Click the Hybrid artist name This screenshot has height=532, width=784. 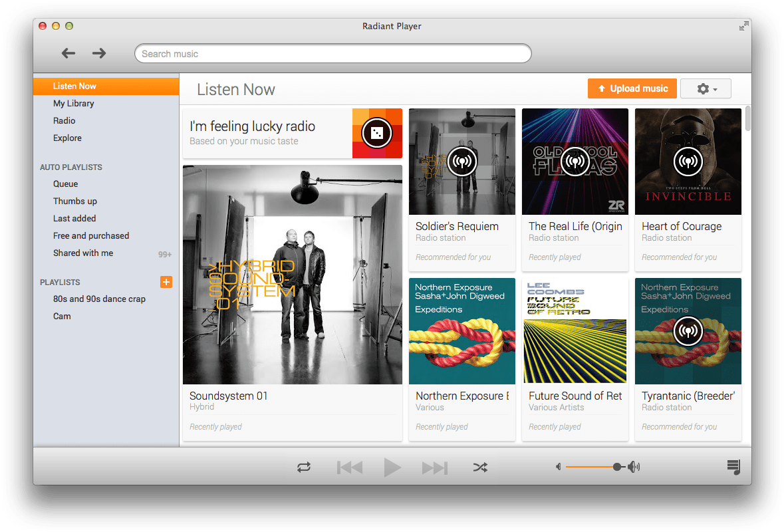point(201,407)
